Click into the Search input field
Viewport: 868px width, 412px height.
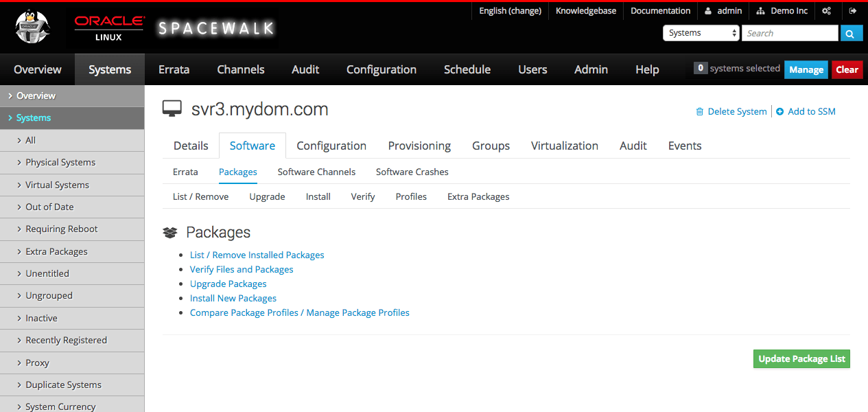pos(790,33)
